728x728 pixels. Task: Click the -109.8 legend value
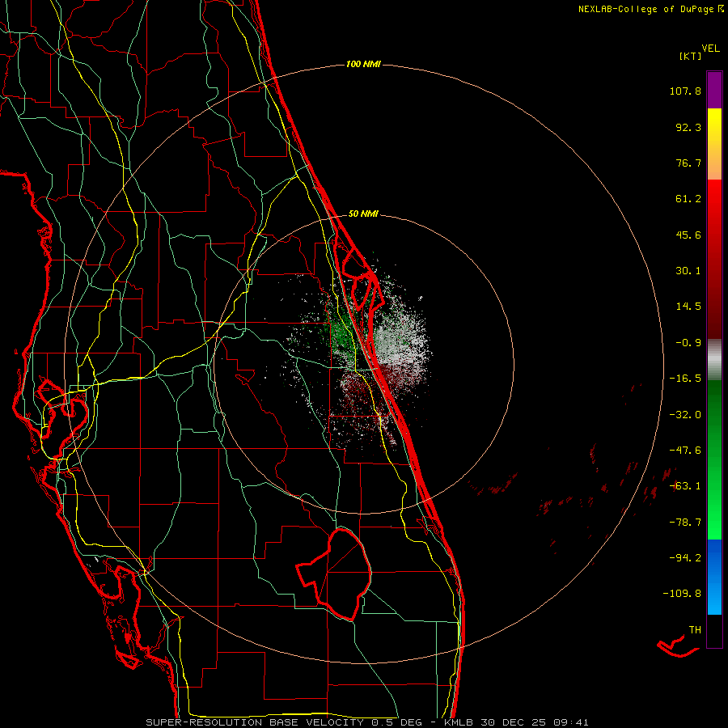(682, 594)
